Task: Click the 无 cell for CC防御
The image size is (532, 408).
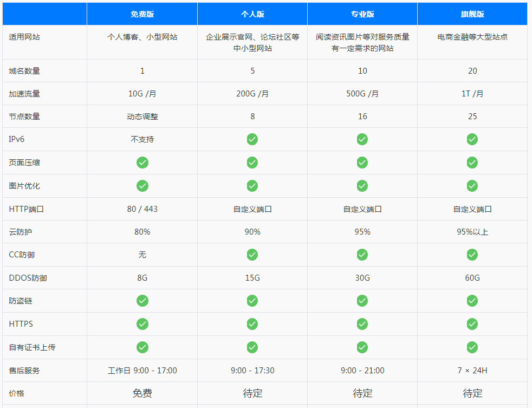Action: tap(142, 255)
